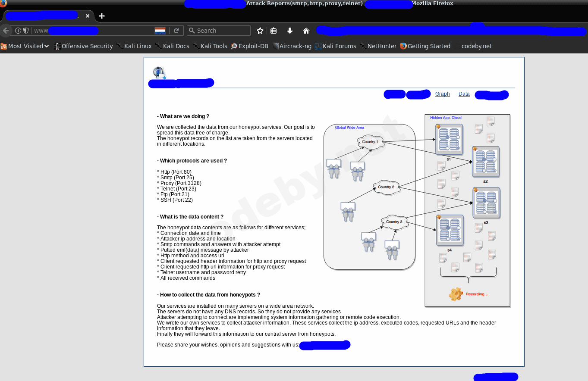Open the Exploit-DB bookmark
Viewport: 588px width, 381px height.
249,46
